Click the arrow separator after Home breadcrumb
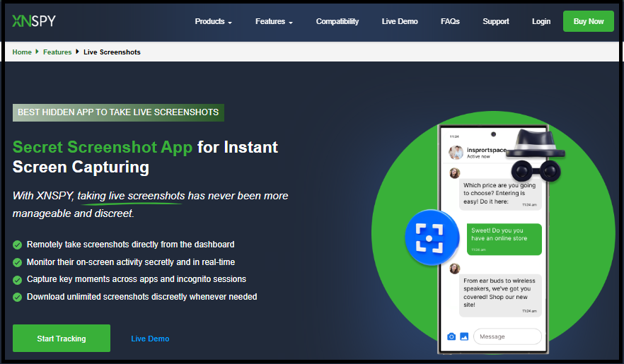 pos(37,52)
